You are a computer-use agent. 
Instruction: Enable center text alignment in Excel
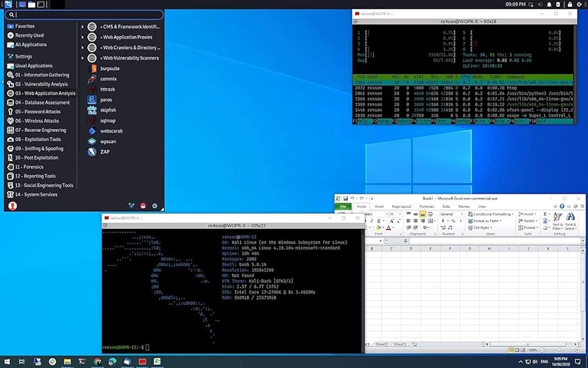tap(416, 220)
